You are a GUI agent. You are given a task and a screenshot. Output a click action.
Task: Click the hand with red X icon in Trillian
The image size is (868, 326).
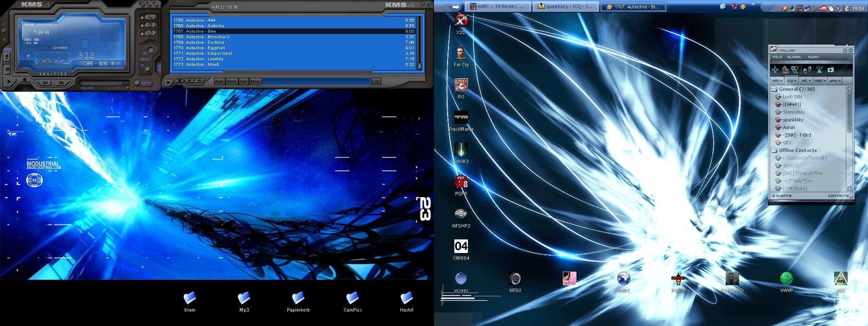point(785,70)
